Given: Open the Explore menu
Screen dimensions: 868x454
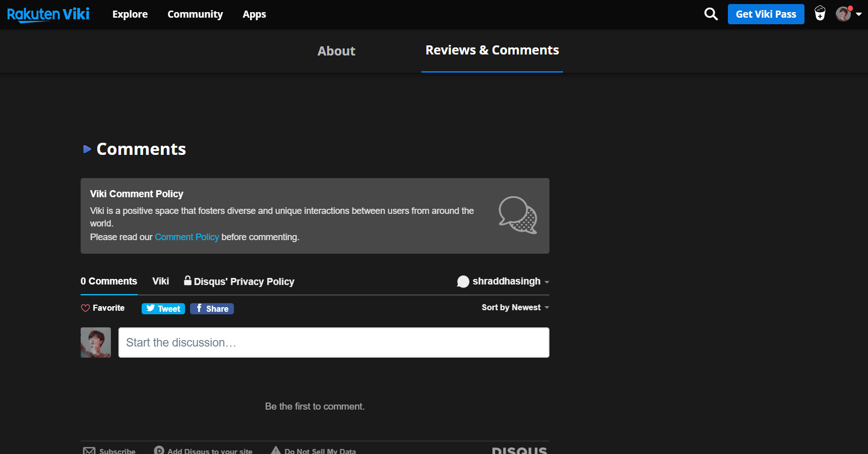Looking at the screenshot, I should click(x=130, y=14).
